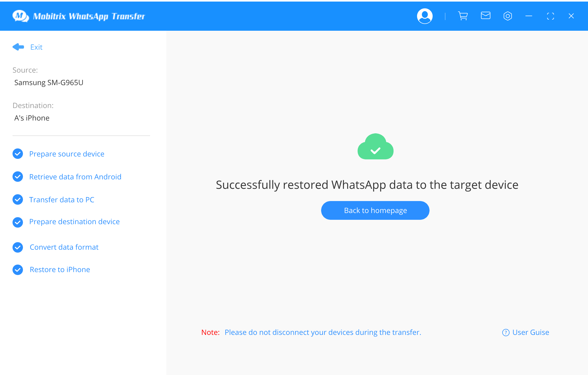Click the email/message icon in toolbar
Image resolution: width=588 pixels, height=375 pixels.
485,16
